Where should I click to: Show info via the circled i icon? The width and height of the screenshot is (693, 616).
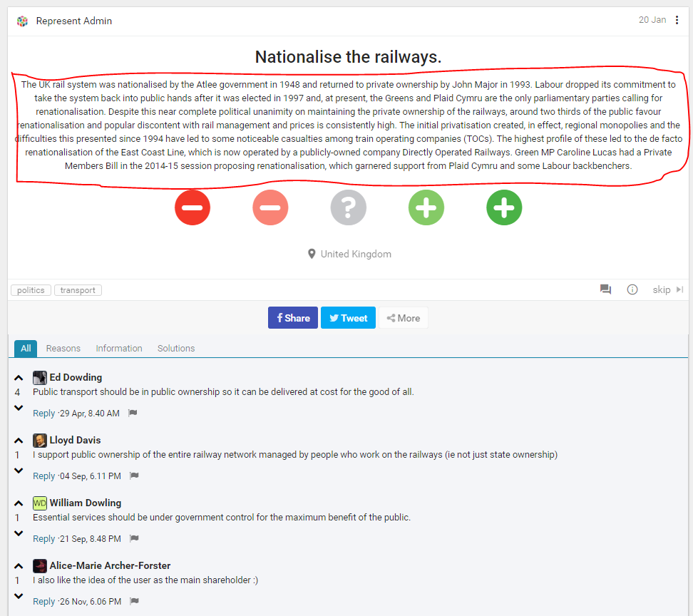pyautogui.click(x=632, y=289)
